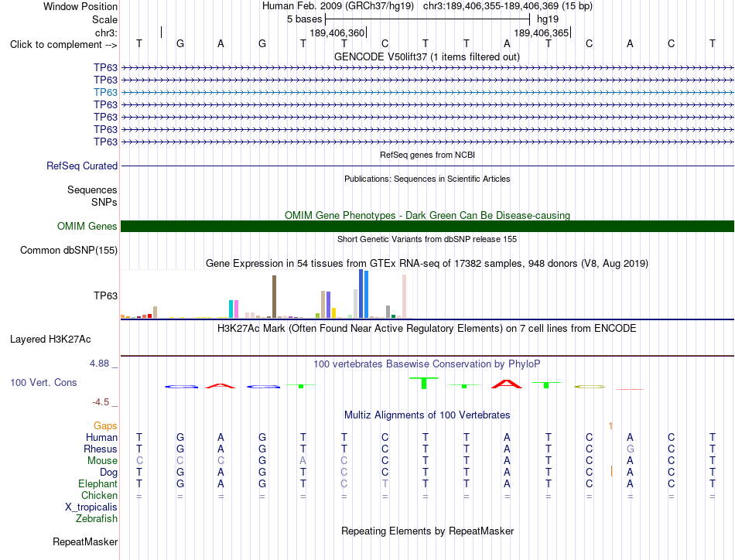Screen dimensions: 735x560
Task: Click position marker 189,406,360
Action: 337,32
